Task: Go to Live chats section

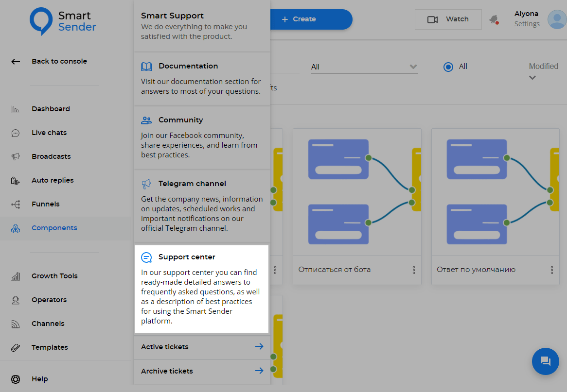Action: coord(49,133)
